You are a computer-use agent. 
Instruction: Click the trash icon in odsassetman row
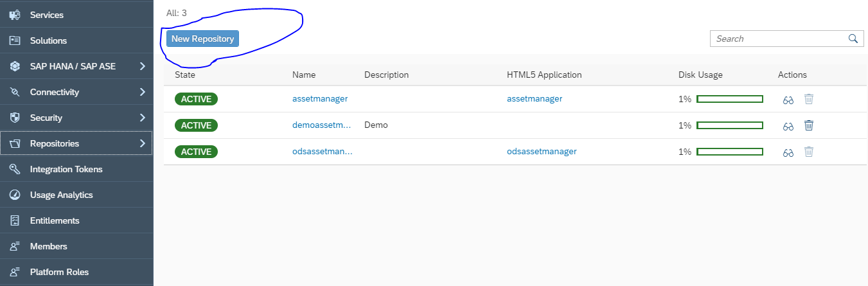809,152
